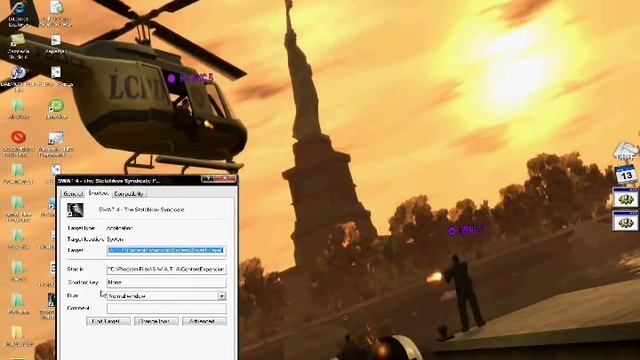Click into the Target path field
Screen dimensions: 640x360
pyautogui.click(x=167, y=250)
